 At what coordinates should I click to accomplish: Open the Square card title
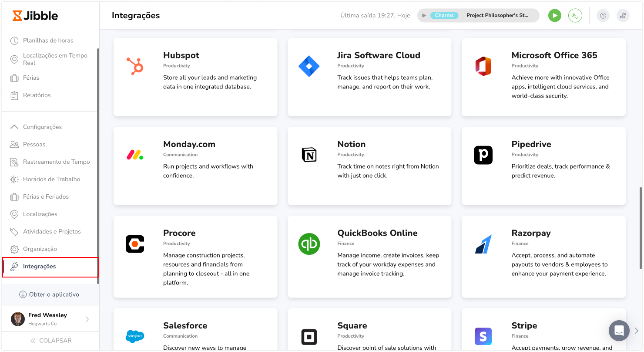click(352, 325)
